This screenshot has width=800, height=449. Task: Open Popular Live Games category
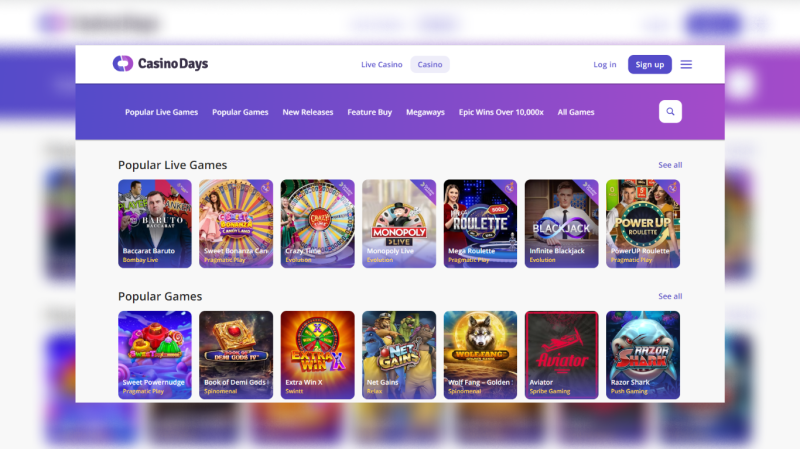point(161,112)
